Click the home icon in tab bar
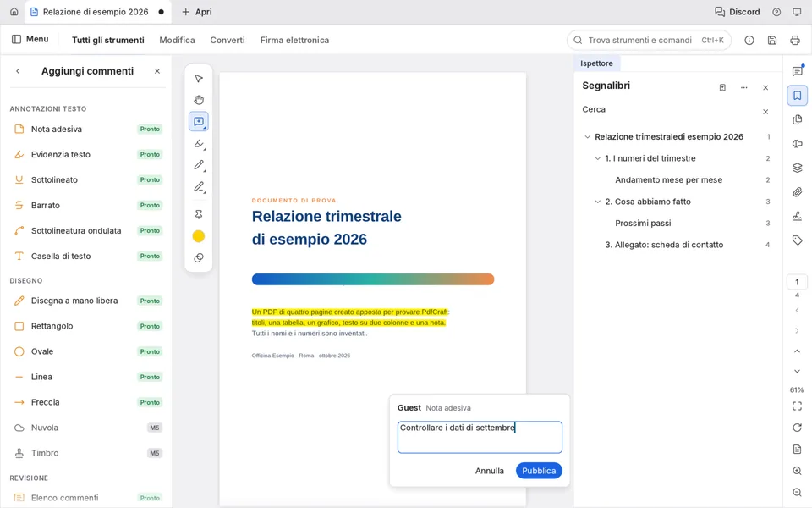This screenshot has width=812, height=508. tap(14, 11)
